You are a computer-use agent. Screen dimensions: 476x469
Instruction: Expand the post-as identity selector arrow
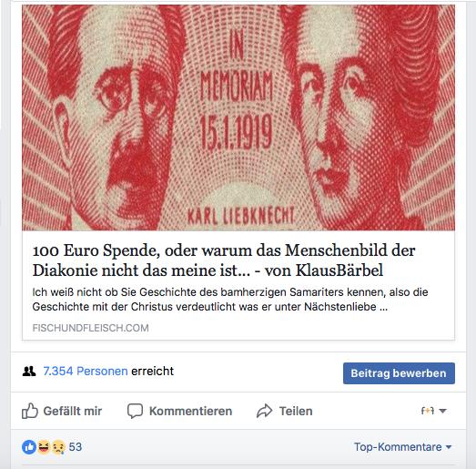click(443, 411)
